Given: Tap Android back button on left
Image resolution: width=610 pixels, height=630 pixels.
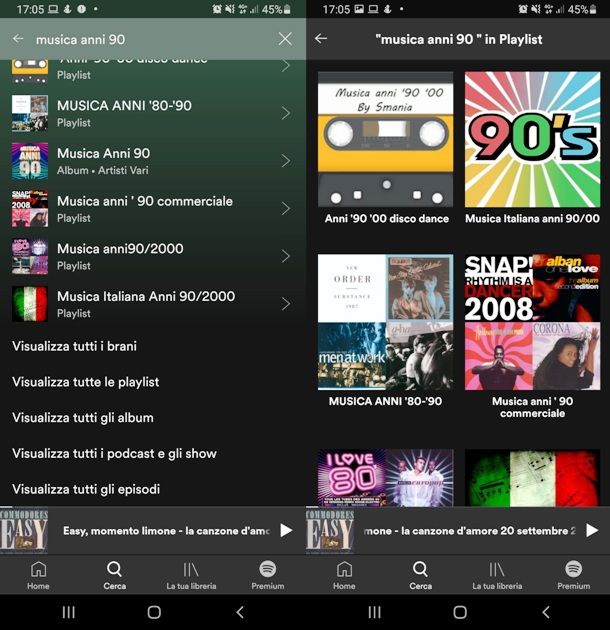Looking at the screenshot, I should click(x=240, y=612).
